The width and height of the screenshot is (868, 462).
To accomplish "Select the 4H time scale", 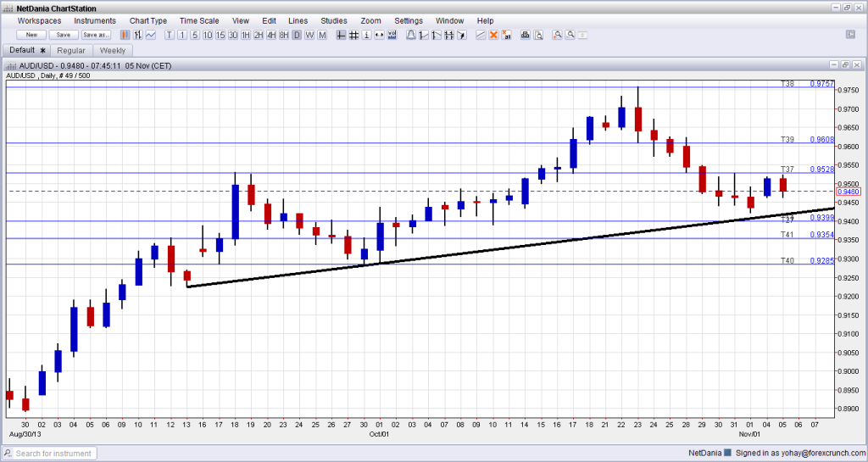I will (x=270, y=35).
